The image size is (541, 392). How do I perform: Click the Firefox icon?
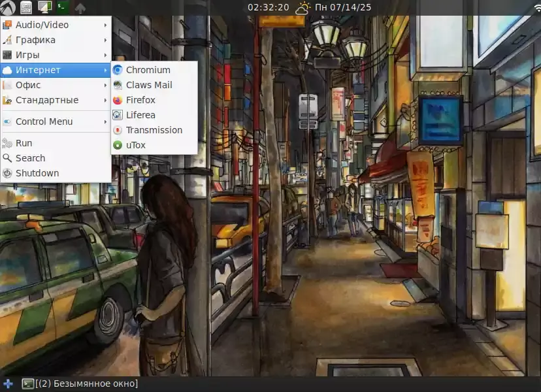tap(118, 100)
